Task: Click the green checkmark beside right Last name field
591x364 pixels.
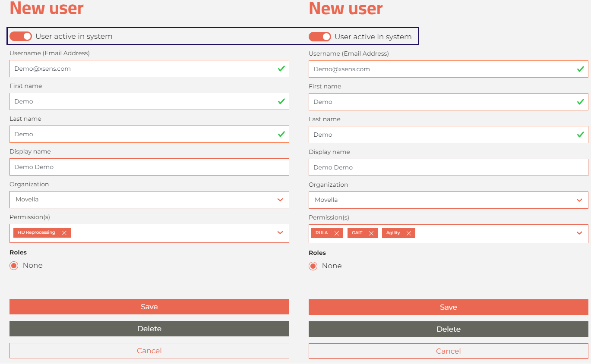Action: pyautogui.click(x=581, y=134)
